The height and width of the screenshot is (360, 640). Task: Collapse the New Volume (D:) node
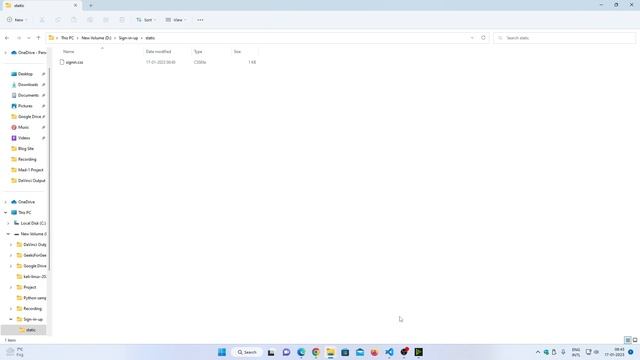[x=8, y=234]
